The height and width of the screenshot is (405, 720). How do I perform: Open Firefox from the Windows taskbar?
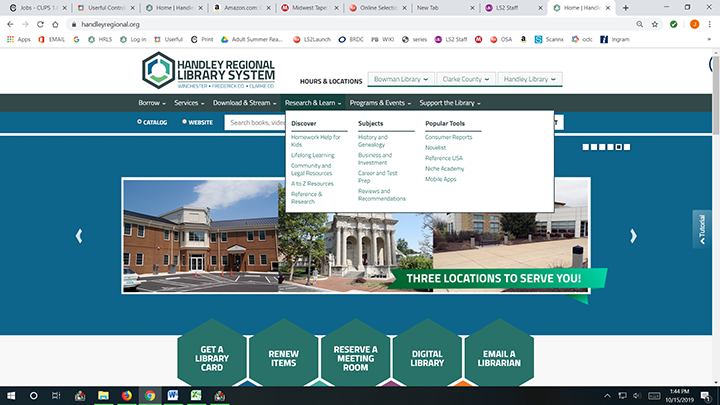tap(126, 395)
